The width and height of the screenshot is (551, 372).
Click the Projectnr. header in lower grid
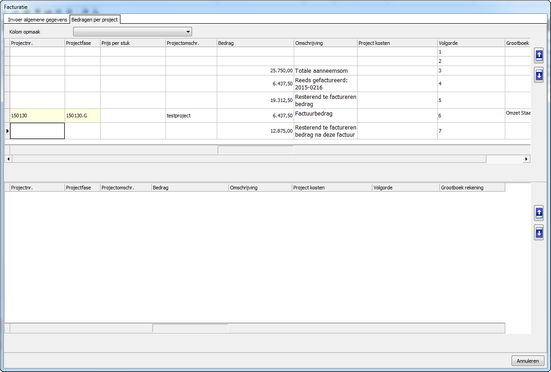(x=37, y=188)
